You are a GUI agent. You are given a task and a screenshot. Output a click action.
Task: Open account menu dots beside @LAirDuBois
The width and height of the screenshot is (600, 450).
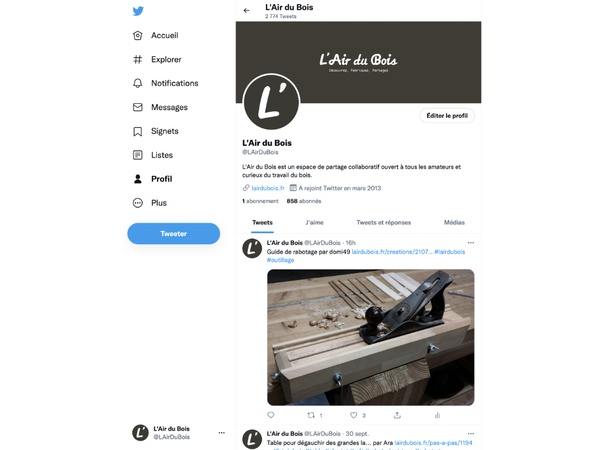pos(222,433)
